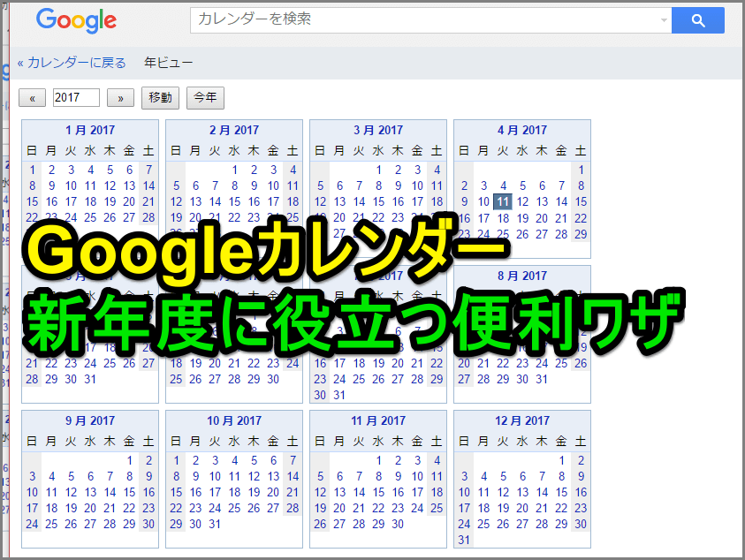Select October 1 in 10月 2017
Image resolution: width=745 pixels, height=560 pixels.
point(176,461)
